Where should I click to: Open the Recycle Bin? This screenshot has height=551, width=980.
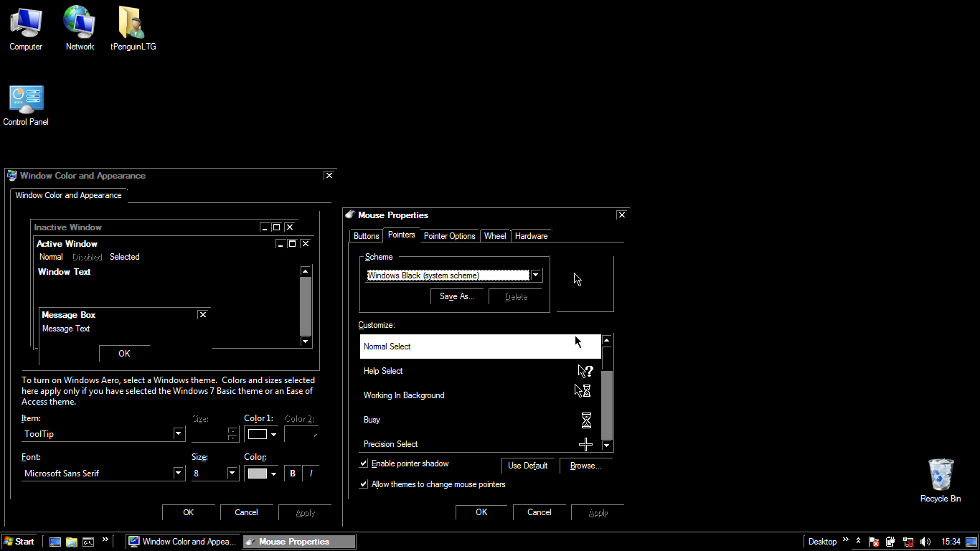pyautogui.click(x=941, y=481)
